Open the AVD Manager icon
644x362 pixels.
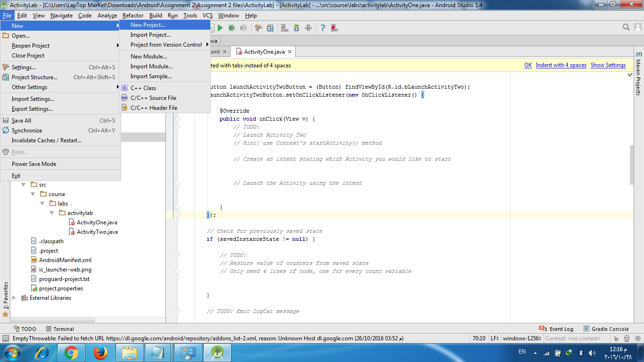285,28
